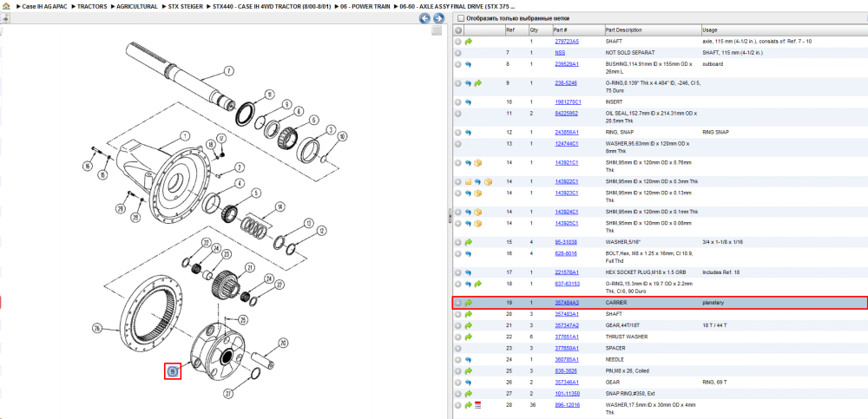Click blue arrow icon in BOLT,Hex row

click(x=469, y=253)
